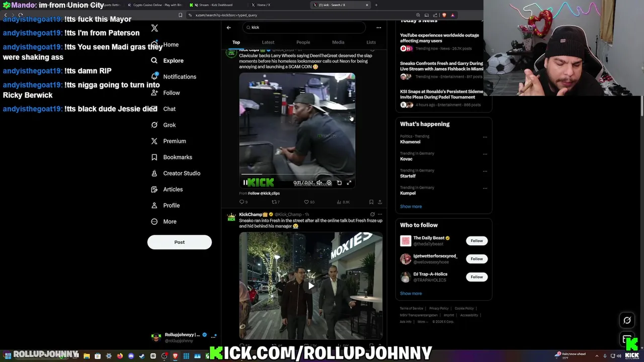Show more trends under What's happening

tap(411, 207)
